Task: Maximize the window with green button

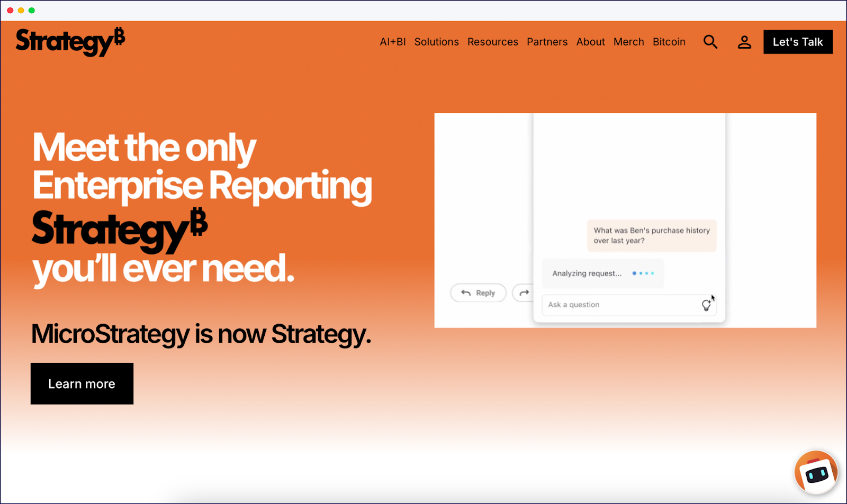Action: (32, 11)
